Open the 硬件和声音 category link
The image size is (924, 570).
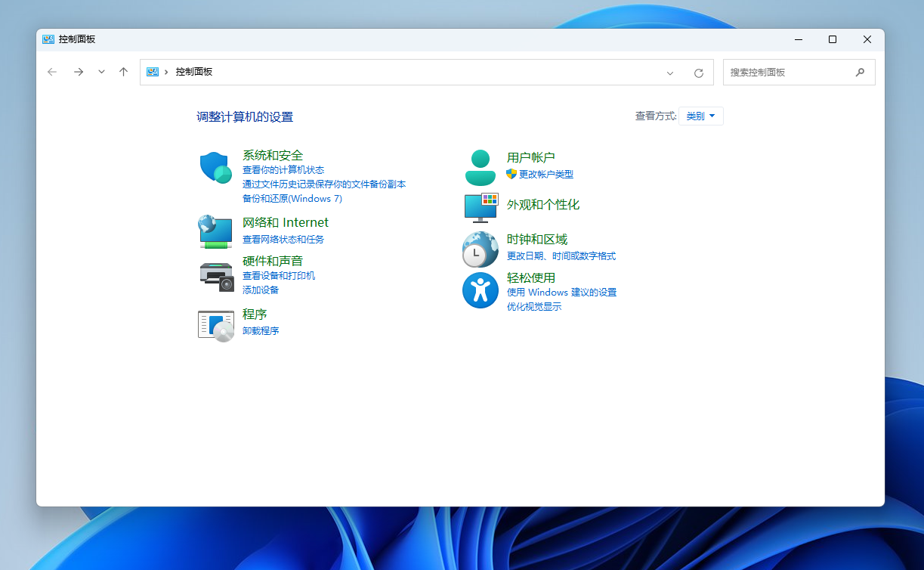tap(273, 260)
